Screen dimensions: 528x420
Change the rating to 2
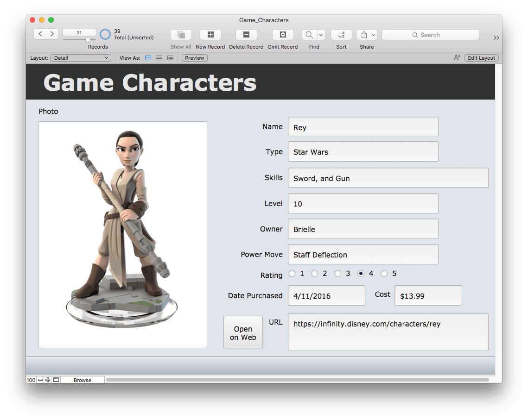315,273
